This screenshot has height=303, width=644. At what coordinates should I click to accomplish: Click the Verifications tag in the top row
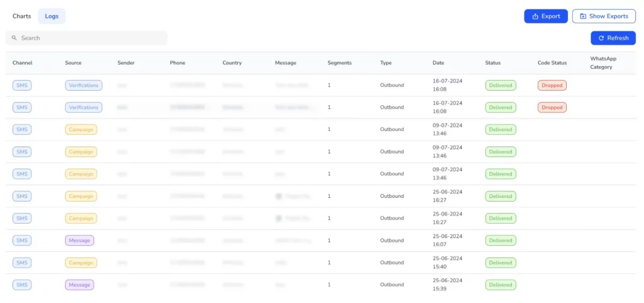(84, 86)
